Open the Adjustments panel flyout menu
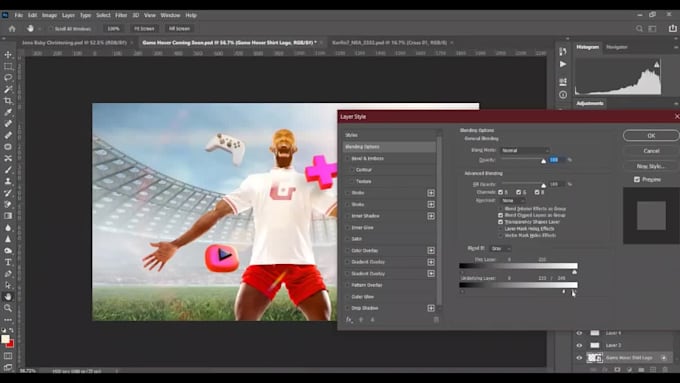 [676, 103]
